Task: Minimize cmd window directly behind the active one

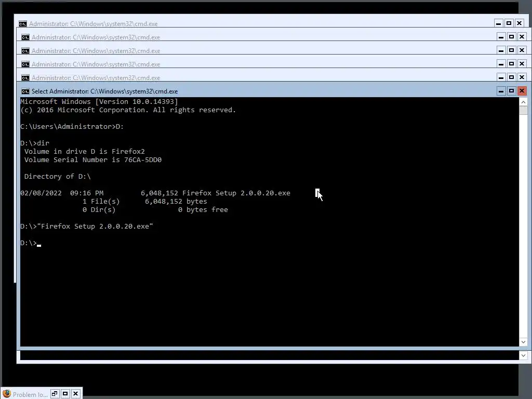Action: (501, 77)
